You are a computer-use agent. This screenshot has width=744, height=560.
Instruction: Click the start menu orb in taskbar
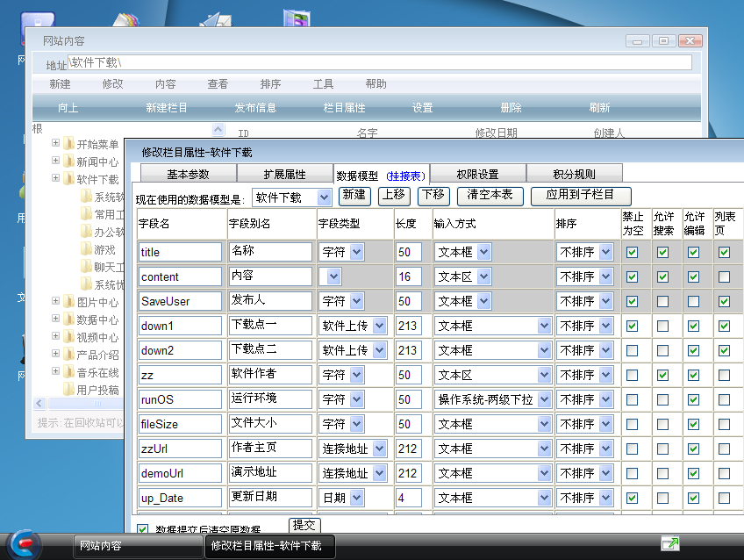24,543
